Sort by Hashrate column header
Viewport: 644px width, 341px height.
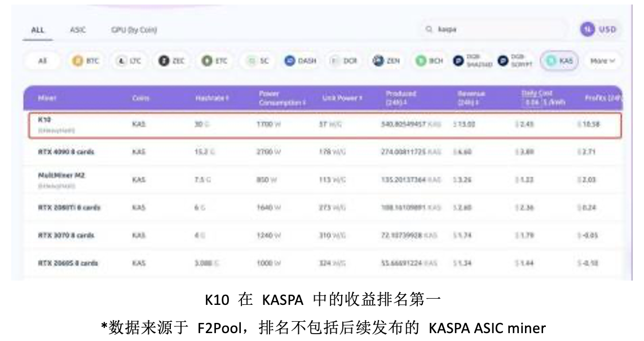[x=211, y=98]
